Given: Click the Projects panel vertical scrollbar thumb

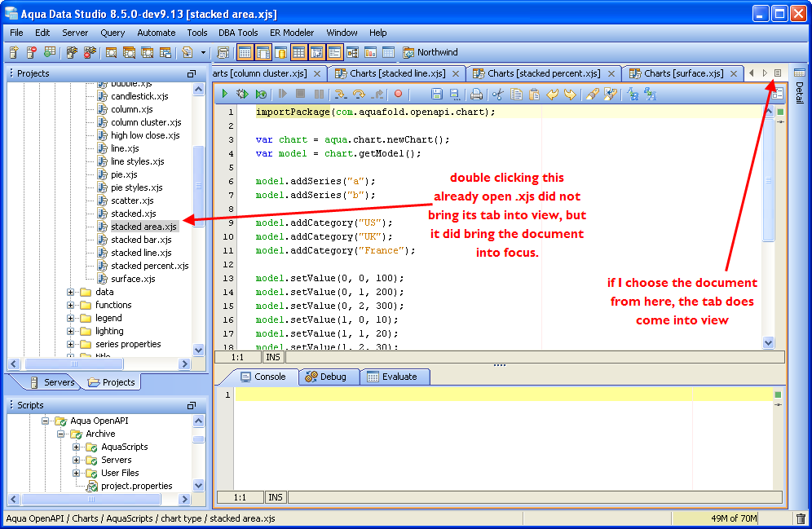Looking at the screenshot, I should click(198, 187).
